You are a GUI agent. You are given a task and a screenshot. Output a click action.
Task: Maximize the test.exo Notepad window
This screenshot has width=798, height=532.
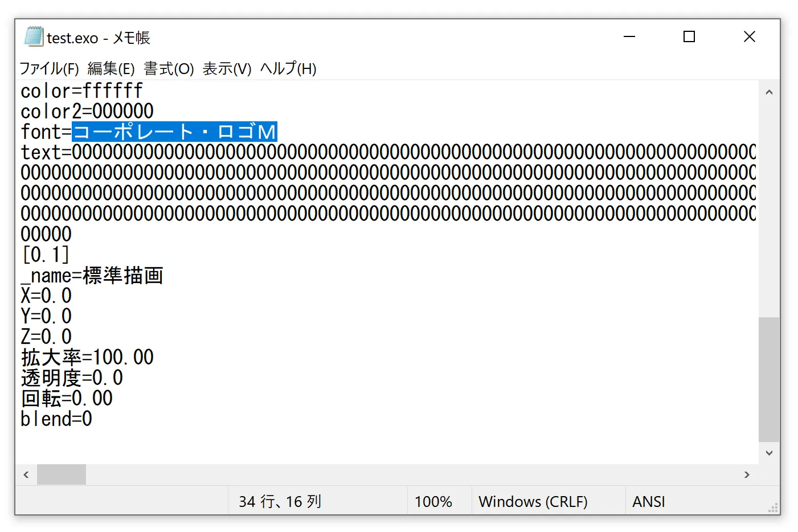pos(689,37)
